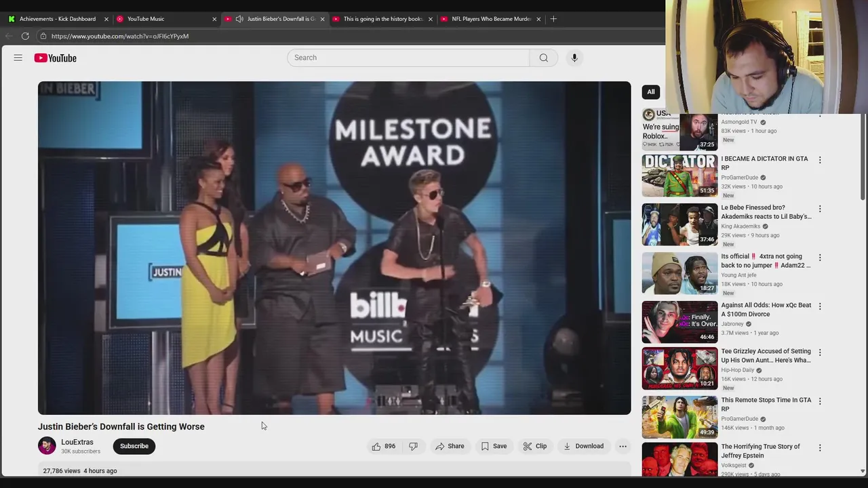Click the video player to pause
868x488 pixels.
334,248
